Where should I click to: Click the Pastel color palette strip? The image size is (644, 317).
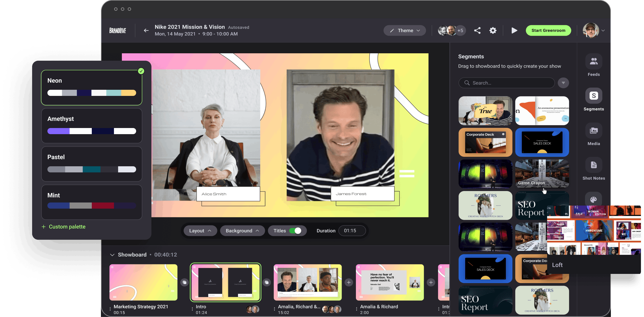coord(92,169)
